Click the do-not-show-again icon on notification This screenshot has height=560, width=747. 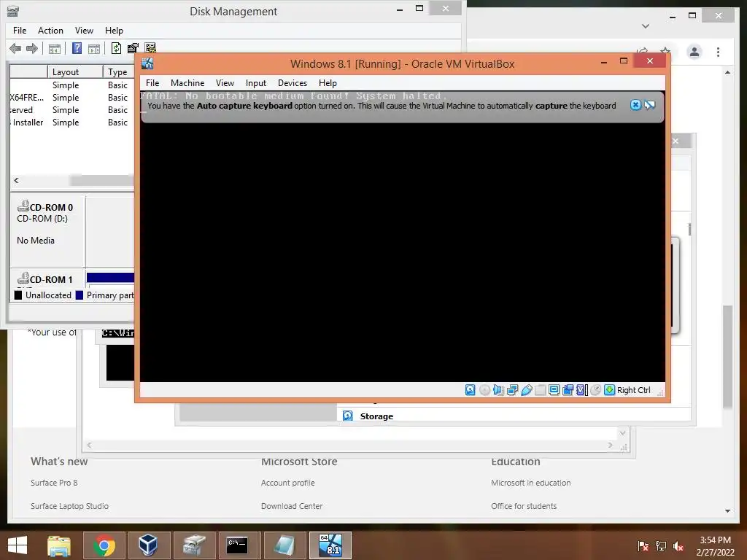[650, 105]
